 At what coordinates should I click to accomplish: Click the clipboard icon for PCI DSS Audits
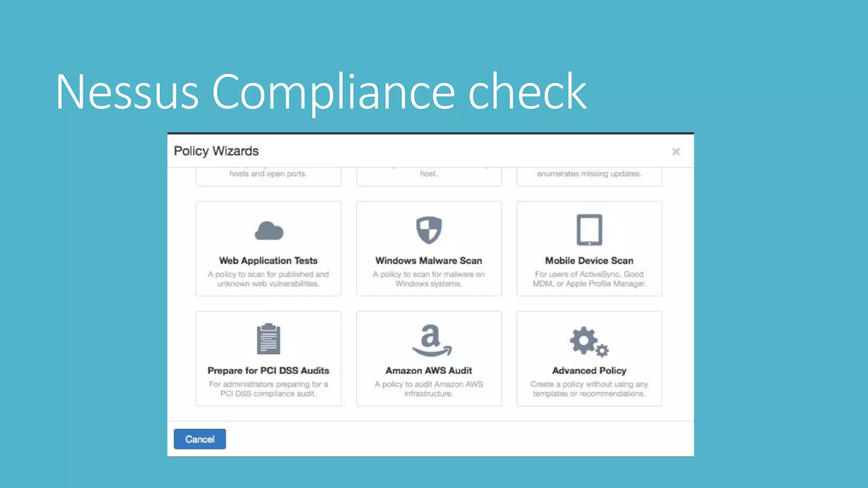coord(268,339)
